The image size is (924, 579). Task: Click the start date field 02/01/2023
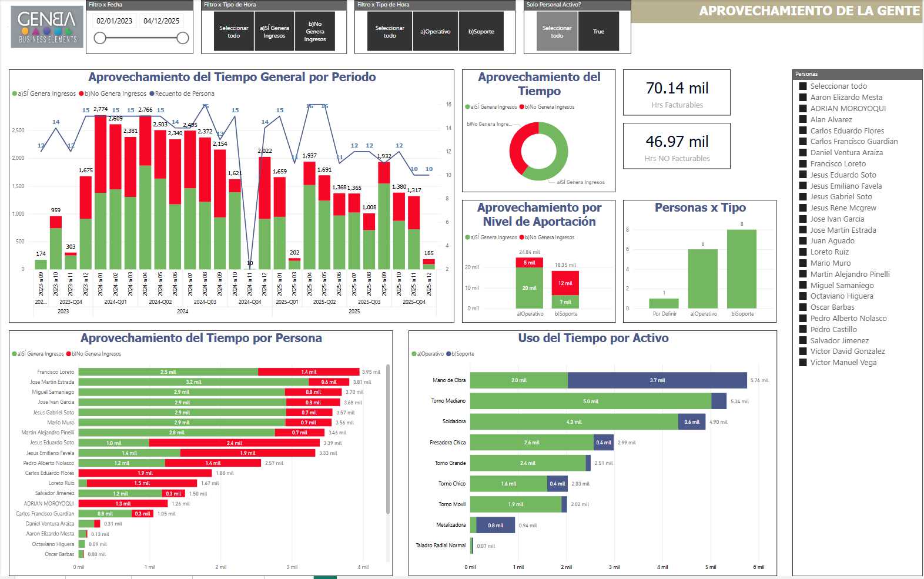(x=115, y=21)
